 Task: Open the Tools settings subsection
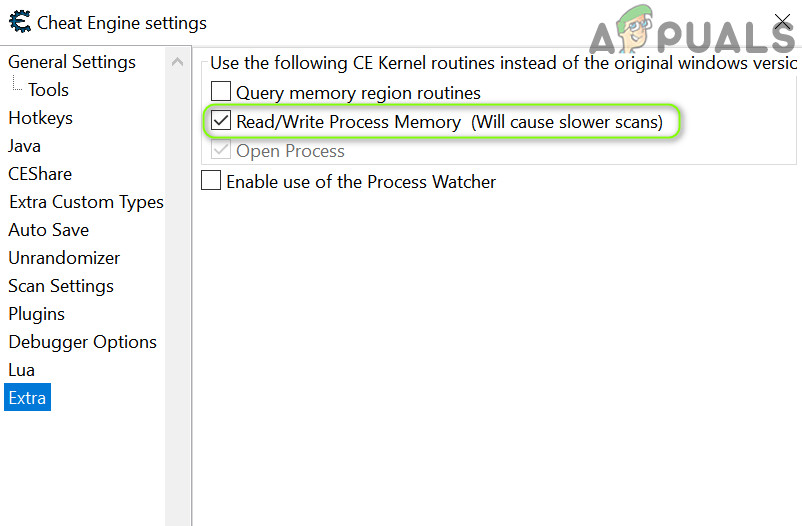click(x=48, y=90)
